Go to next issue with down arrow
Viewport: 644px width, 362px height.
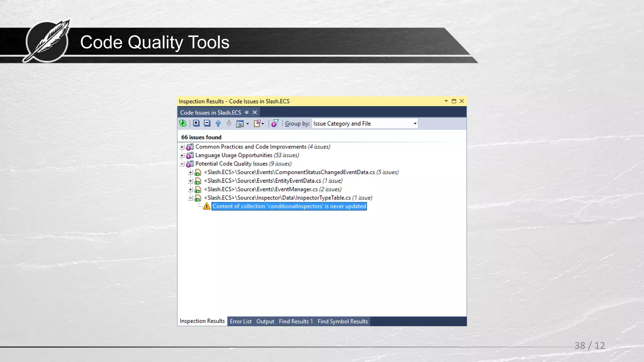click(x=229, y=123)
